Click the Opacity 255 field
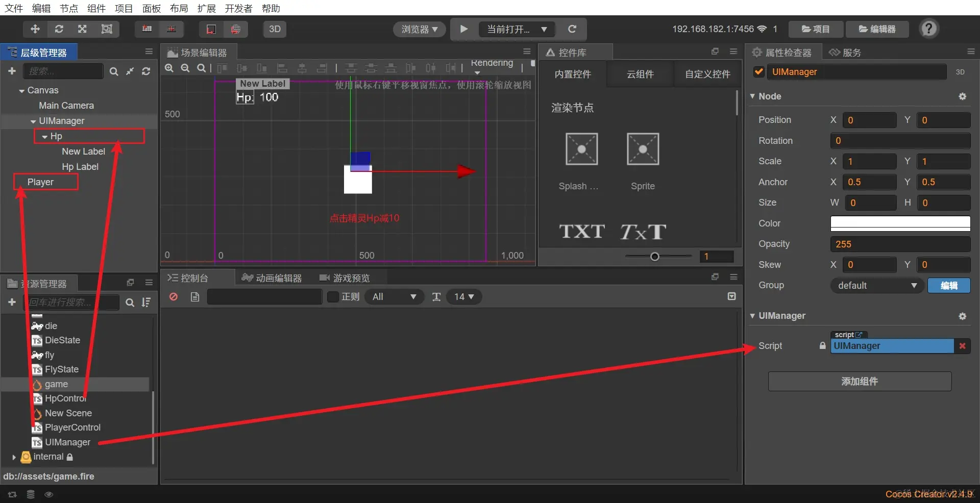 [x=900, y=244]
